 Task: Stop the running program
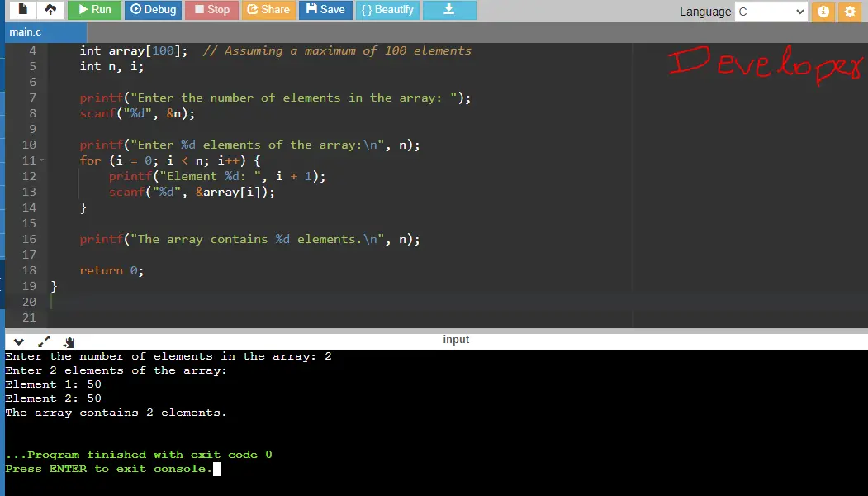click(211, 11)
